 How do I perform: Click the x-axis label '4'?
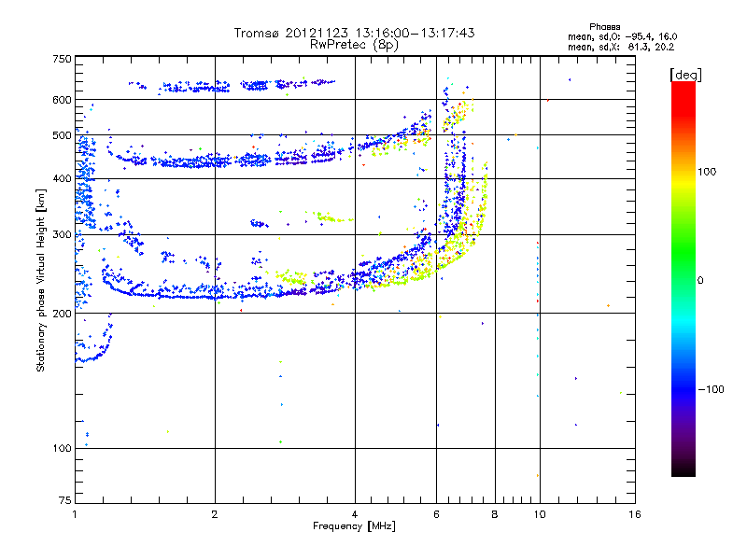coord(355,514)
